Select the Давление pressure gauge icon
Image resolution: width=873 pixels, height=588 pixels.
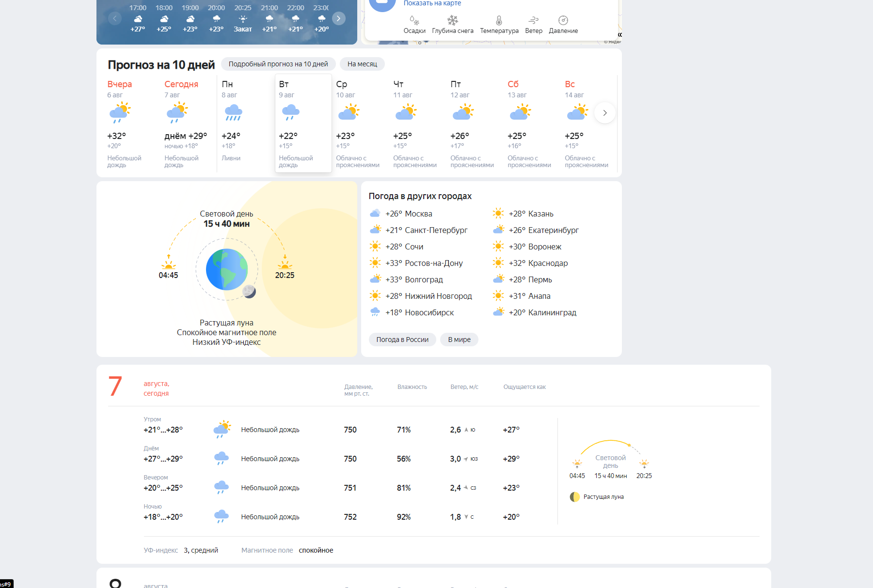pyautogui.click(x=563, y=20)
